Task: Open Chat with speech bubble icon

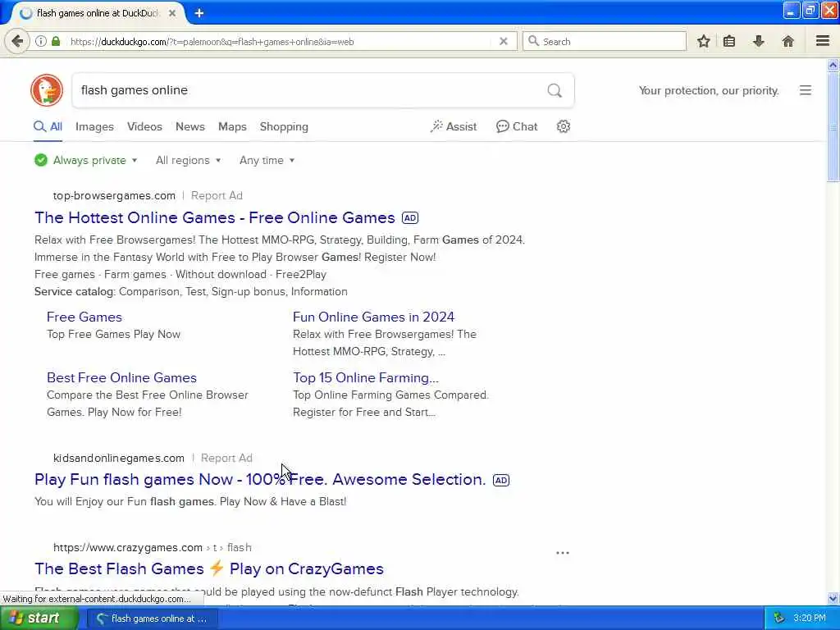Action: 517,126
